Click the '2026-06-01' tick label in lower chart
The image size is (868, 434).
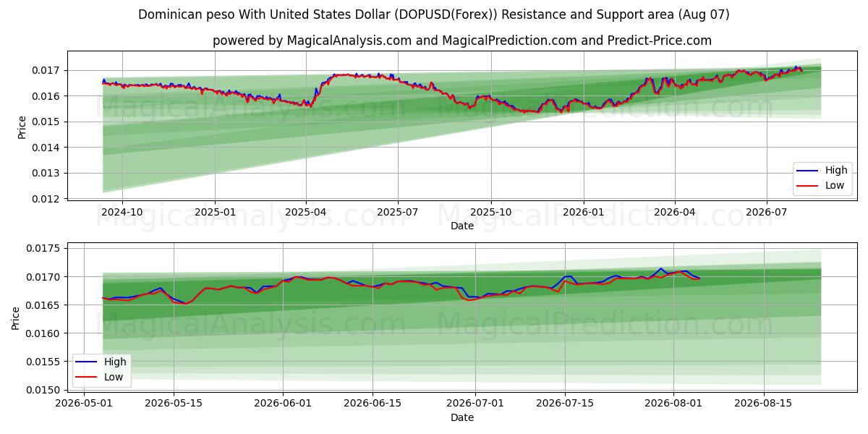pyautogui.click(x=283, y=404)
